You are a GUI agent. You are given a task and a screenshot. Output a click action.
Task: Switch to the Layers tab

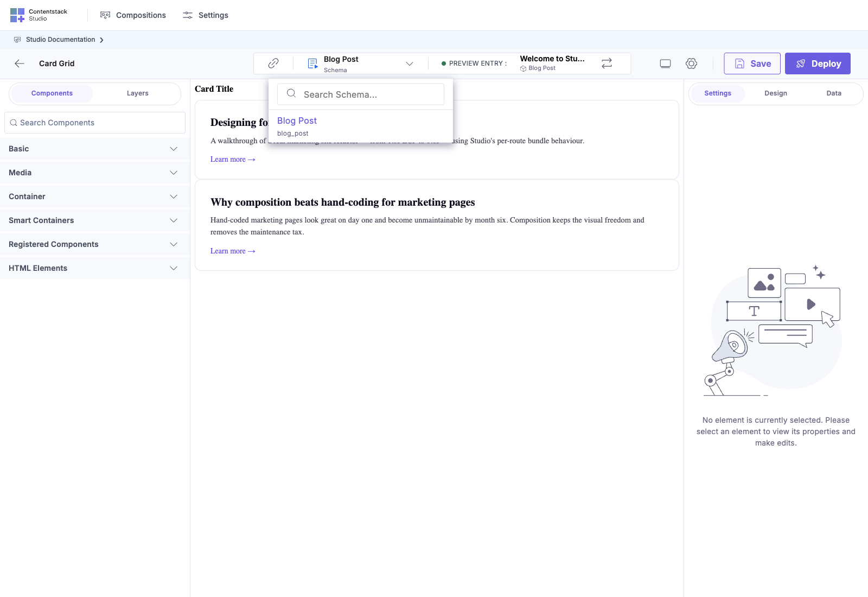pos(138,93)
